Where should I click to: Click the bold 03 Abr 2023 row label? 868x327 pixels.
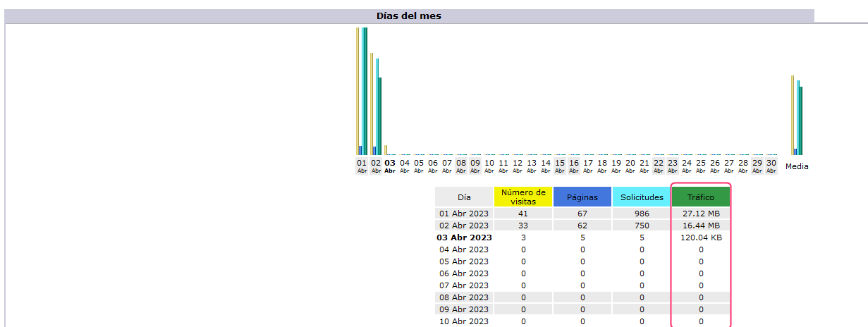pyautogui.click(x=464, y=237)
